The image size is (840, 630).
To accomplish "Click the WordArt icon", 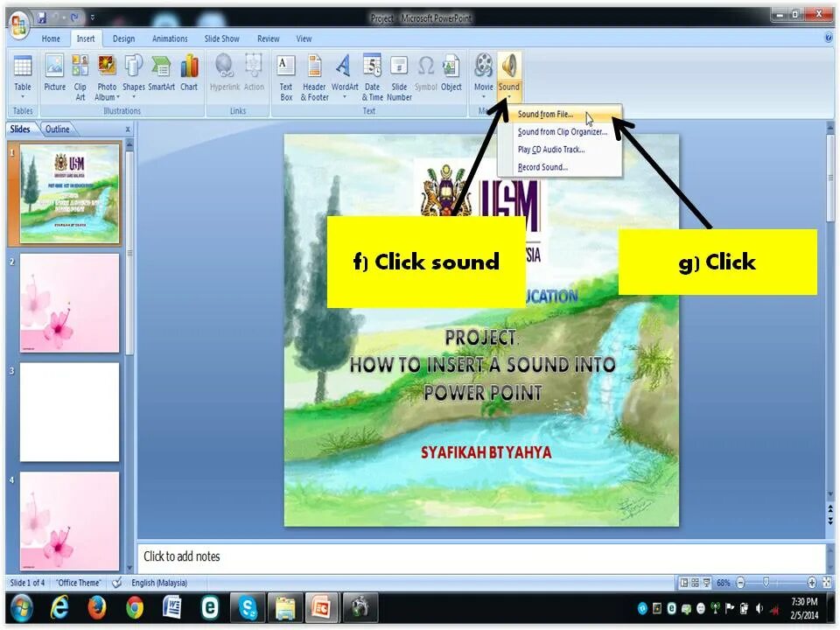I will pos(344,66).
